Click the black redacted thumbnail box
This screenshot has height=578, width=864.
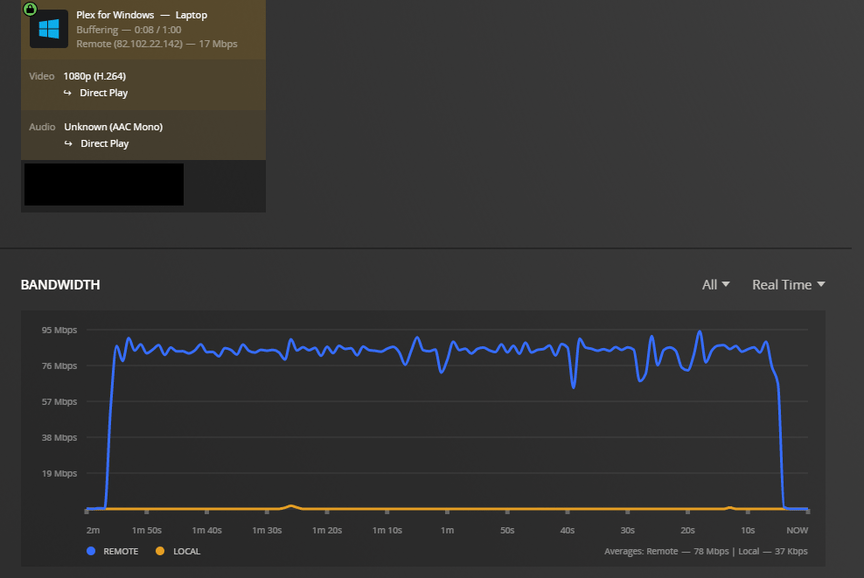tap(104, 184)
